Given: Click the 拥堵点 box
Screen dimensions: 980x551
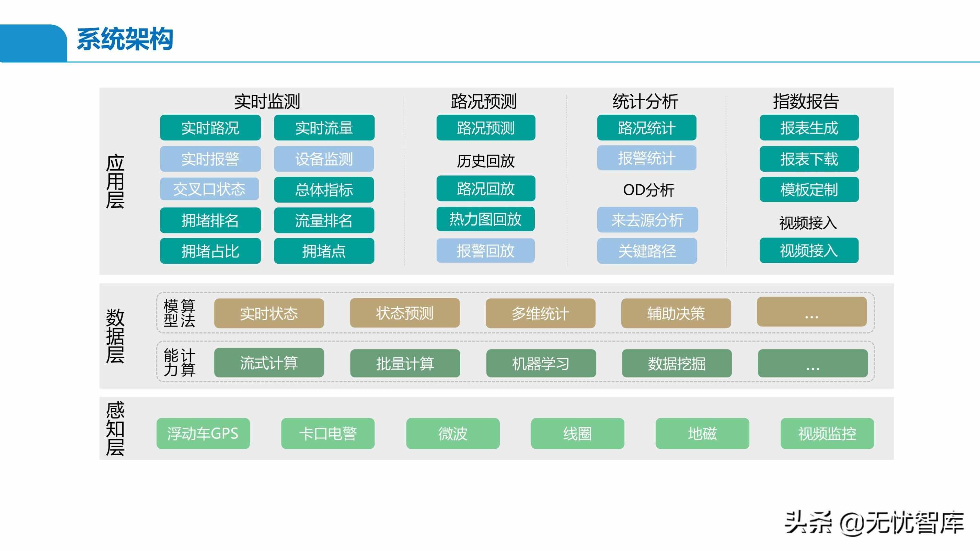Looking at the screenshot, I should click(x=324, y=251).
